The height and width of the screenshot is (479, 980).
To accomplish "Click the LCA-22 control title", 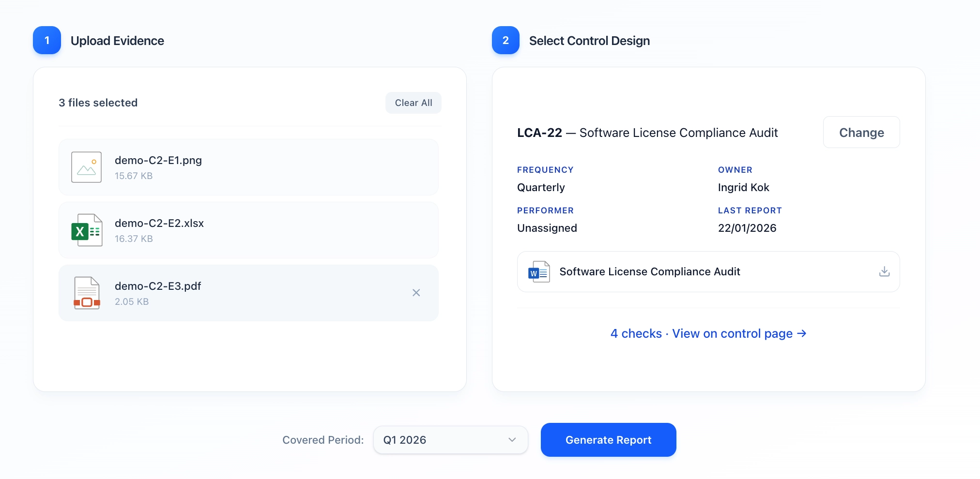I will [x=538, y=132].
